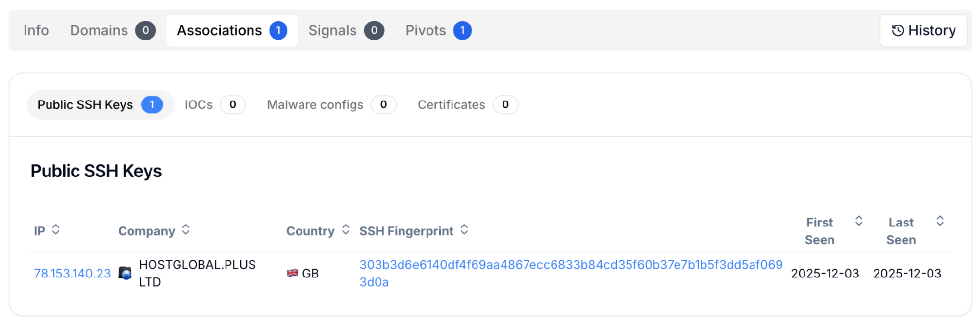Click the HOSTGLOBAL.PLUS company logo icon
980x327 pixels.
click(x=126, y=273)
